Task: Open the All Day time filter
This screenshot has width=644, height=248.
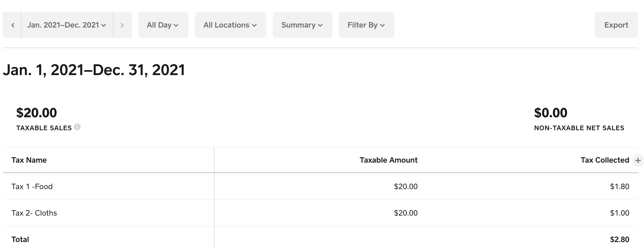Action: 163,25
